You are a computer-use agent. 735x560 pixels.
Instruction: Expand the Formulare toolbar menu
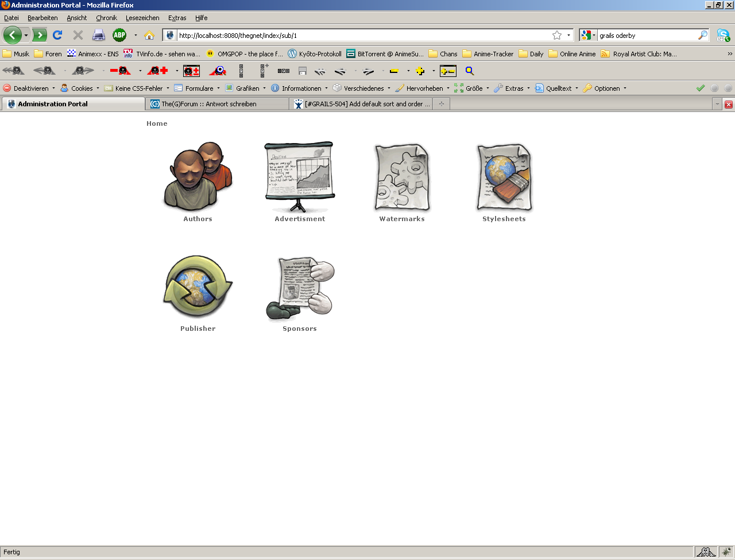click(198, 88)
